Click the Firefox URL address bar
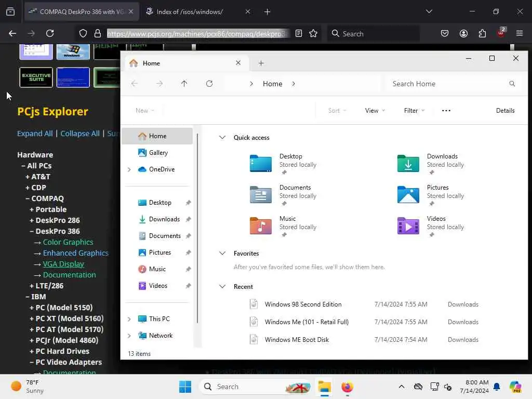The width and height of the screenshot is (532, 399). tap(198, 34)
